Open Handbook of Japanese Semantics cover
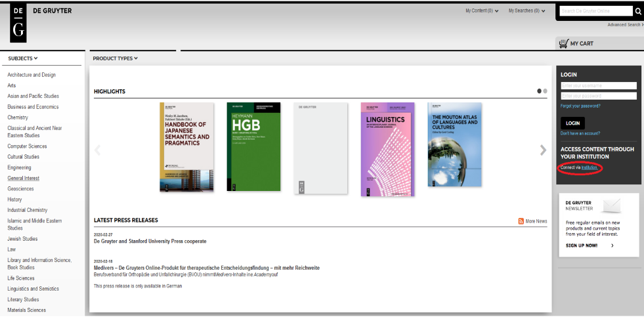This screenshot has height=317, width=644. [x=187, y=147]
